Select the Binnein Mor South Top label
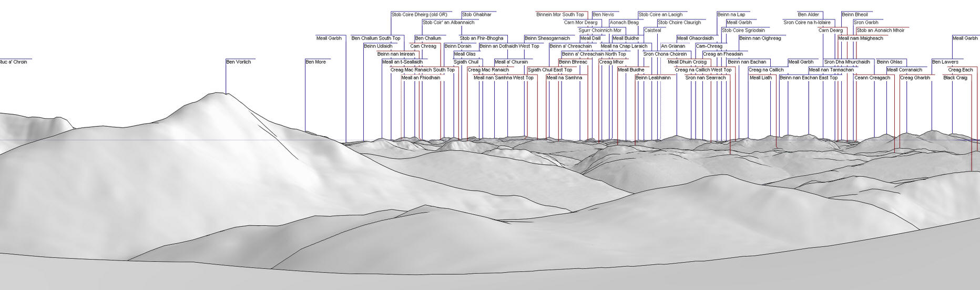The image size is (980, 290). (x=560, y=15)
